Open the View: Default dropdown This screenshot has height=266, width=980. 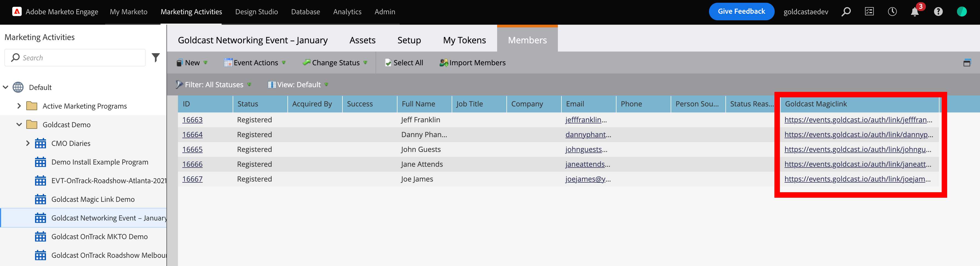[298, 85]
